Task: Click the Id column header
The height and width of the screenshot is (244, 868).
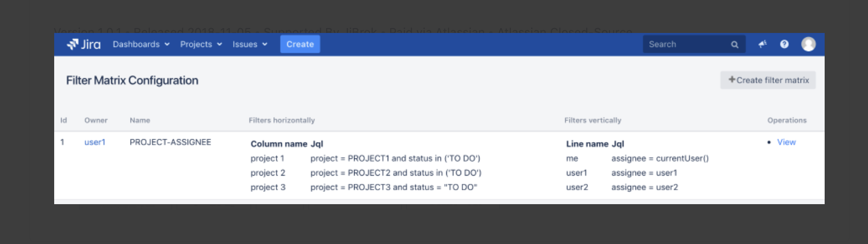Action: point(64,120)
